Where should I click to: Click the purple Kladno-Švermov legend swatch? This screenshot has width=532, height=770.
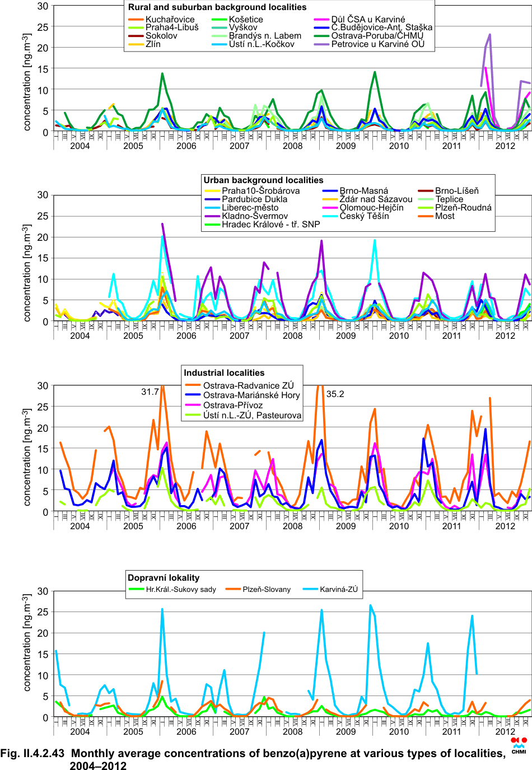pos(213,216)
